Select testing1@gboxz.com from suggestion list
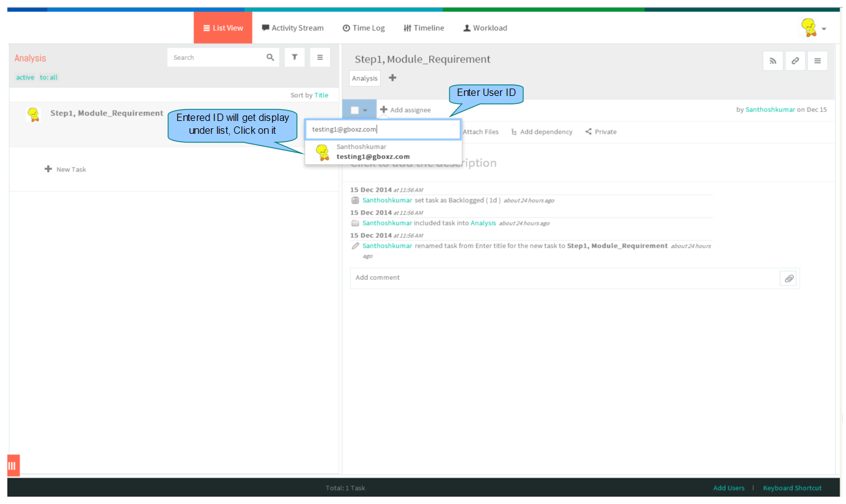Screen dimensions: 846x504 click(x=383, y=152)
